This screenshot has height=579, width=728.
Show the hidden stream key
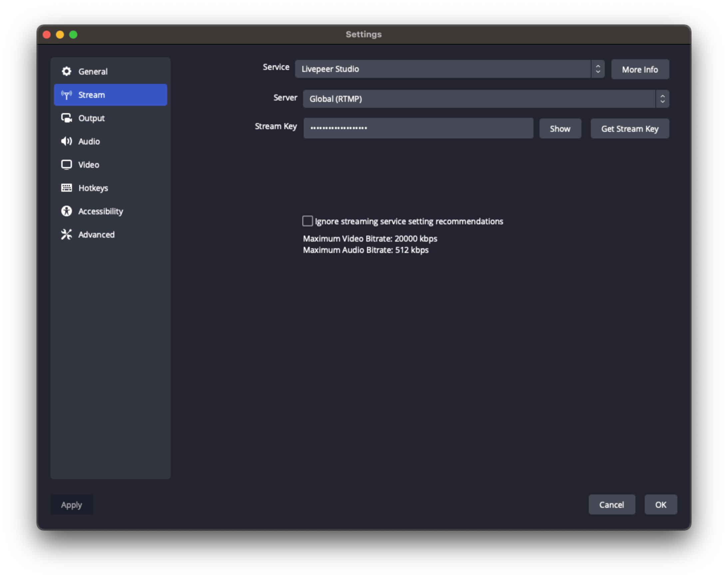click(560, 128)
